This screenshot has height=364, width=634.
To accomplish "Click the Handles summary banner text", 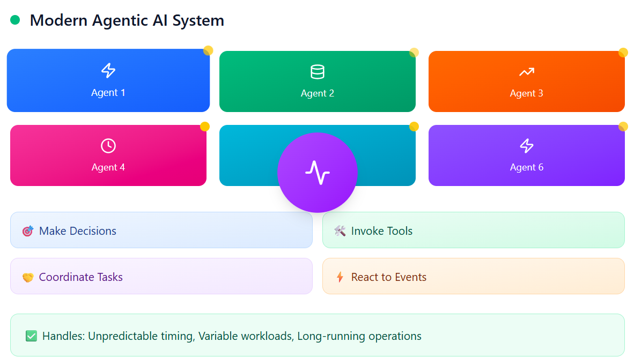I will tap(225, 336).
